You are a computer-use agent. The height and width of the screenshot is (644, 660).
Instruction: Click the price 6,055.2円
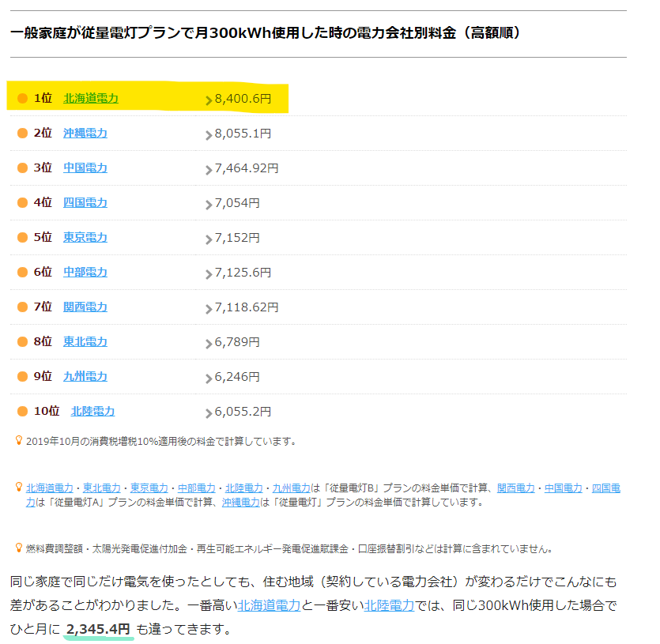(243, 411)
